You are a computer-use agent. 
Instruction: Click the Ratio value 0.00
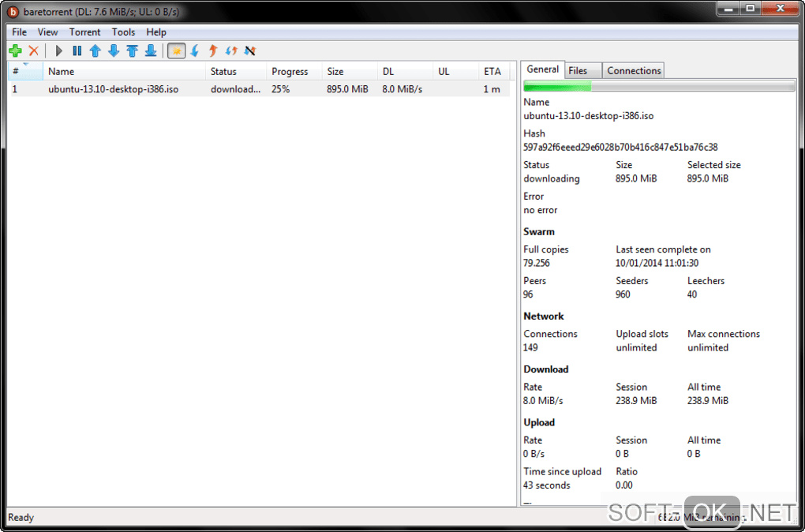(x=623, y=485)
